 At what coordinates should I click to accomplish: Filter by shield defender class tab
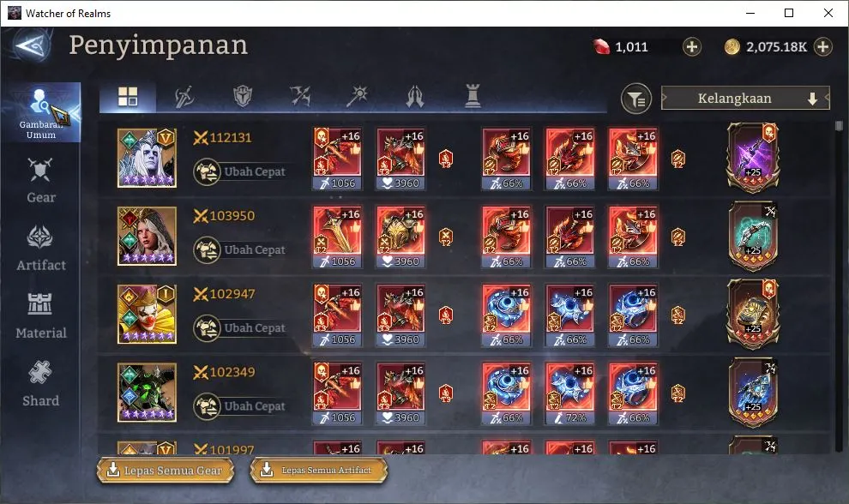[x=243, y=96]
